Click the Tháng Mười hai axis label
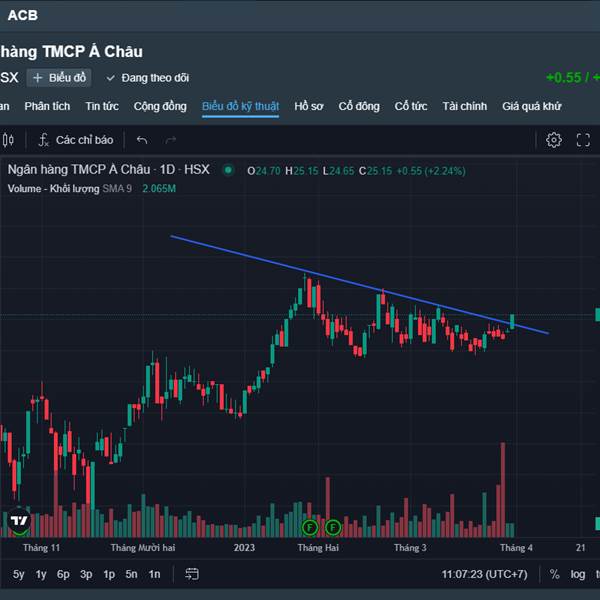 click(143, 548)
